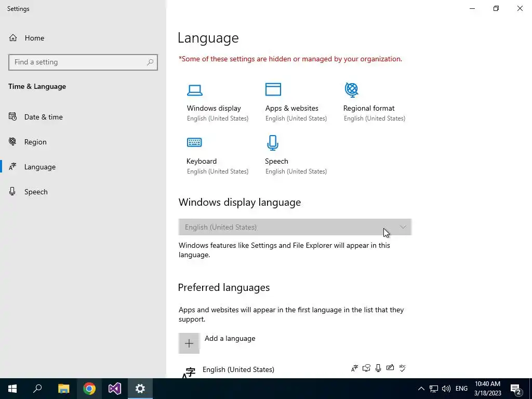Launch File Explorer from taskbar
The image size is (532, 399).
(63, 389)
